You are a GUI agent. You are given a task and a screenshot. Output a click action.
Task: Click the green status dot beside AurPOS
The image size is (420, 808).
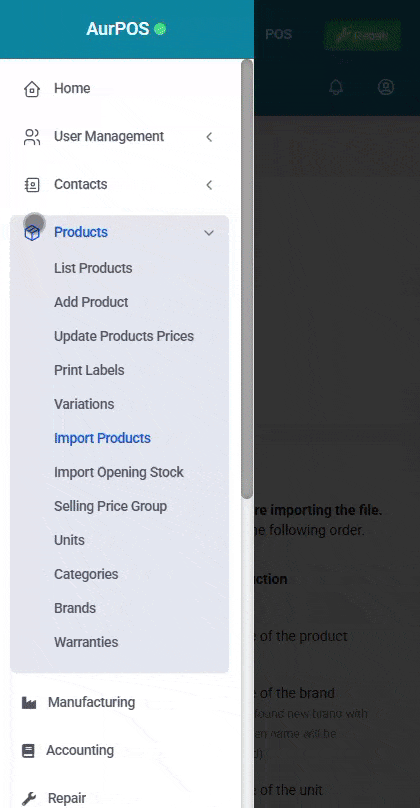coord(160,29)
